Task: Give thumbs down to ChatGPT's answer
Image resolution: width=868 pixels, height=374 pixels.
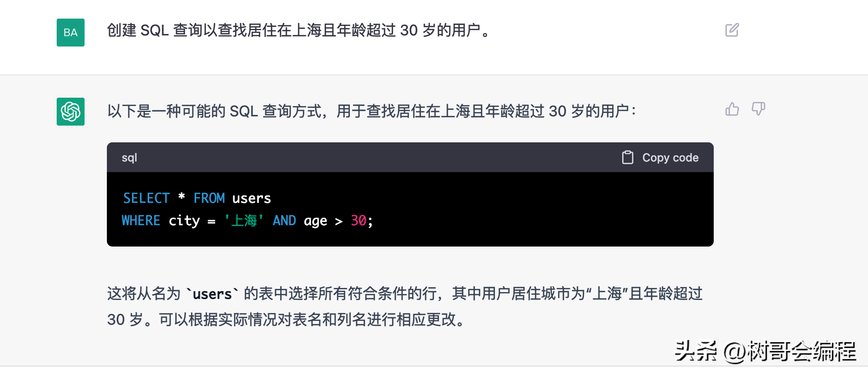Action: point(759,109)
